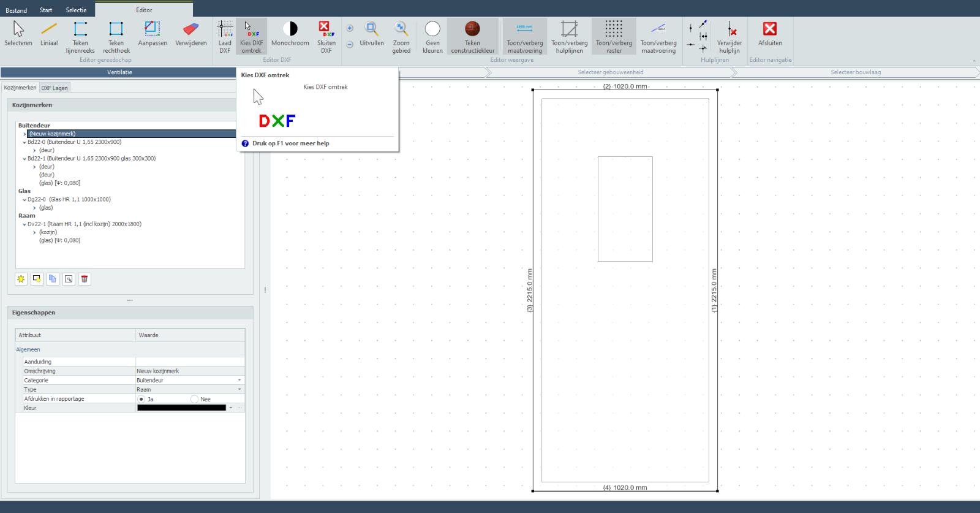The height and width of the screenshot is (513, 980).
Task: Click the Laad DXF icon
Action: tap(225, 37)
